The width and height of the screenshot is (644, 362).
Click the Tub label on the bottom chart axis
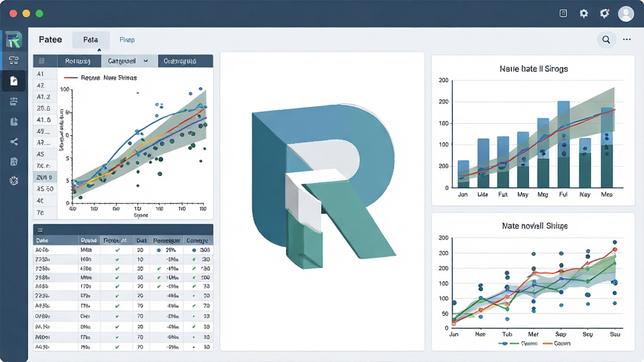click(507, 334)
